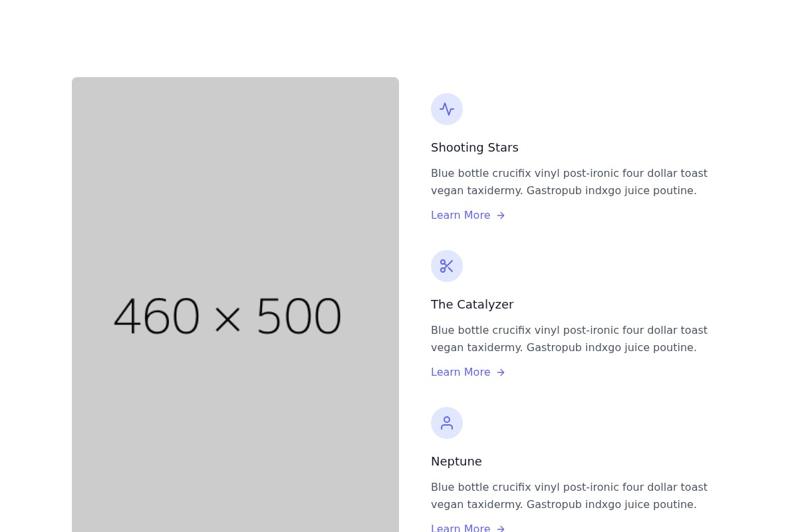The height and width of the screenshot is (532, 798).
Task: Click the bottom Learn More link on the page
Action: tap(461, 527)
